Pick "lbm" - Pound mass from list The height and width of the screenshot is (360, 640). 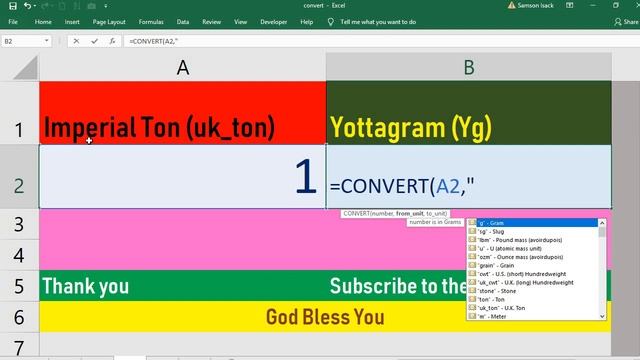[x=533, y=240]
